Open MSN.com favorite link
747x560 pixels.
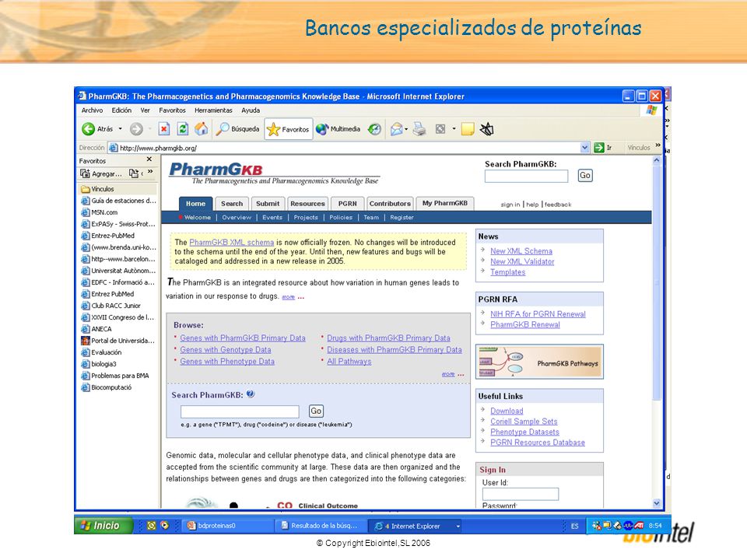pyautogui.click(x=100, y=212)
